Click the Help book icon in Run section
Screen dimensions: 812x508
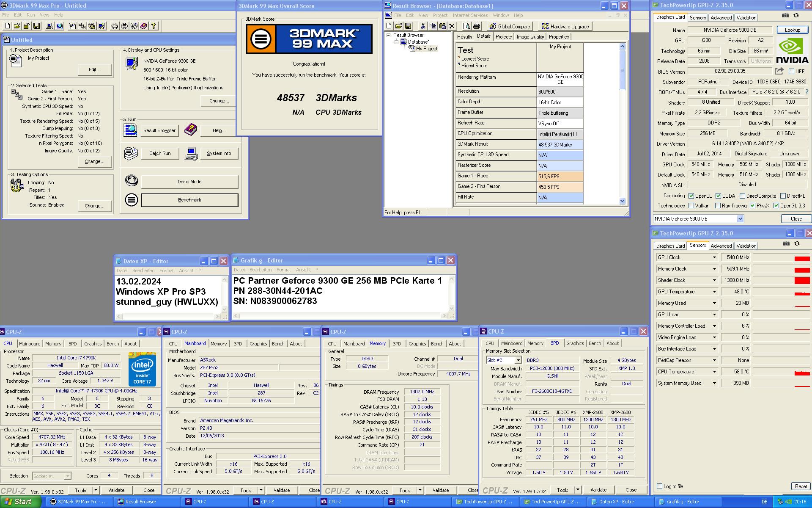click(x=191, y=130)
